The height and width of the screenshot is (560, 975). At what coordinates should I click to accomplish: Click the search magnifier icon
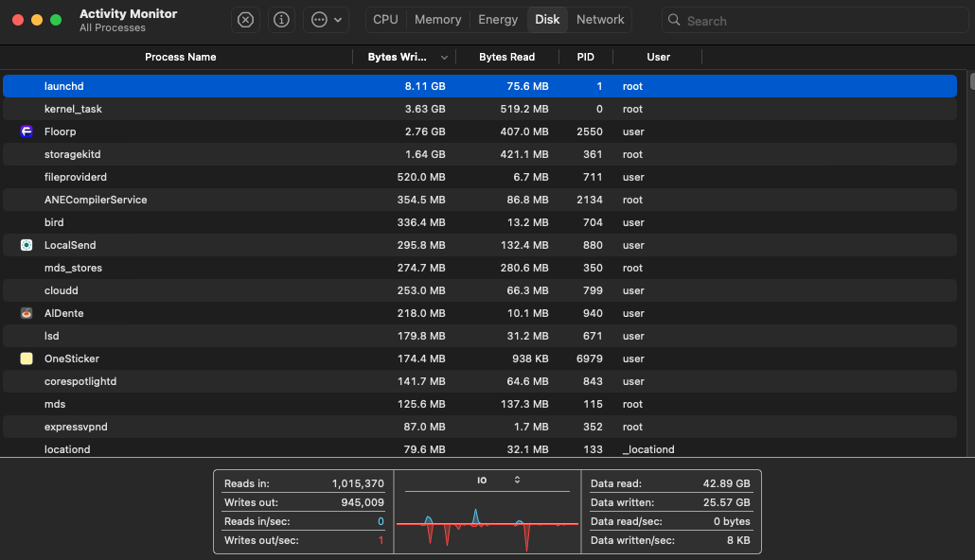674,21
